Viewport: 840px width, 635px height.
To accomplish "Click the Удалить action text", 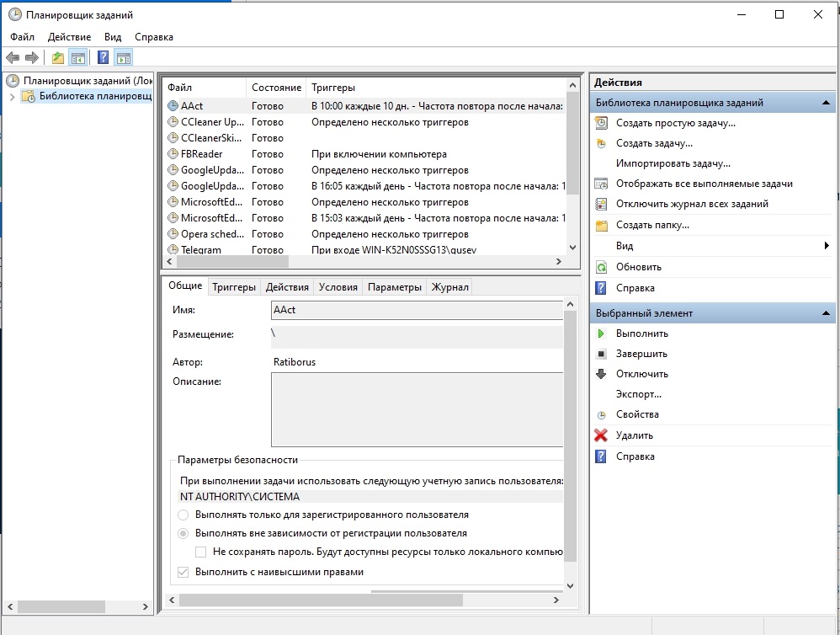I will click(x=635, y=435).
